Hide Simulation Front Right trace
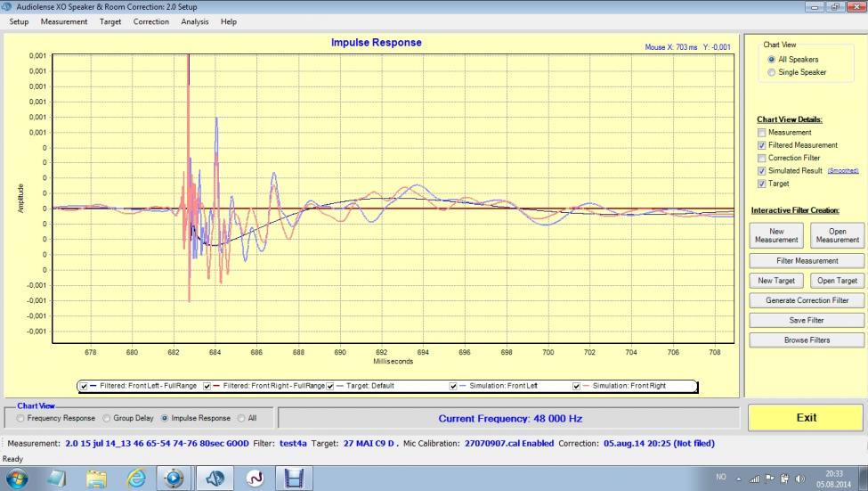868x491 pixels. tap(576, 386)
